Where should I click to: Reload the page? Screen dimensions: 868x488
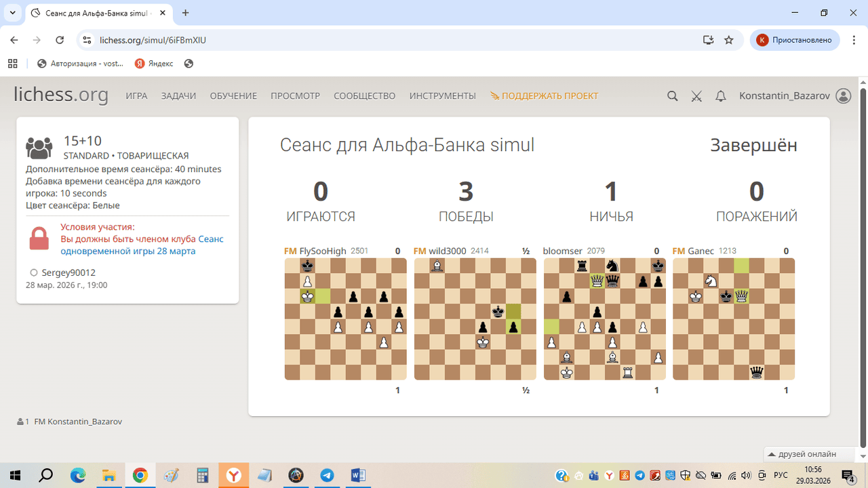click(x=60, y=40)
